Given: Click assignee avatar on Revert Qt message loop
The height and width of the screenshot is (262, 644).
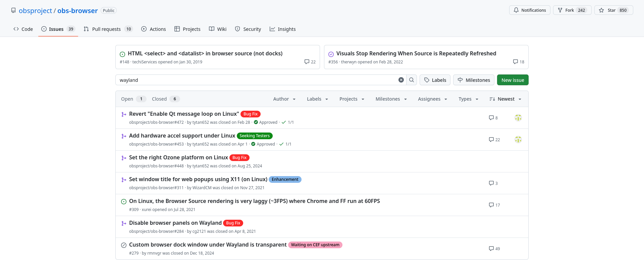Looking at the screenshot, I should pyautogui.click(x=518, y=118).
